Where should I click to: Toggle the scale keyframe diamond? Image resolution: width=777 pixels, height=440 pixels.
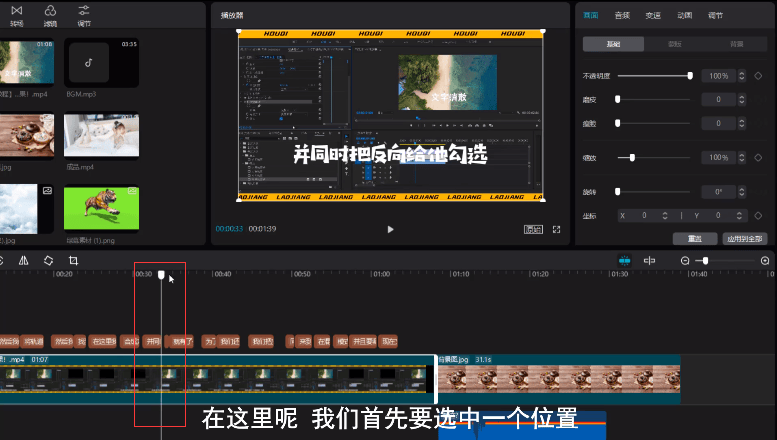click(758, 158)
